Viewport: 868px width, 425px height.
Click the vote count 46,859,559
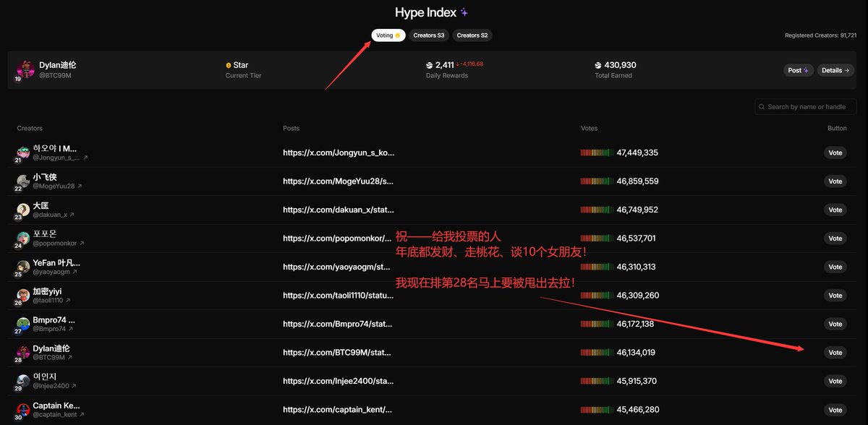(637, 181)
